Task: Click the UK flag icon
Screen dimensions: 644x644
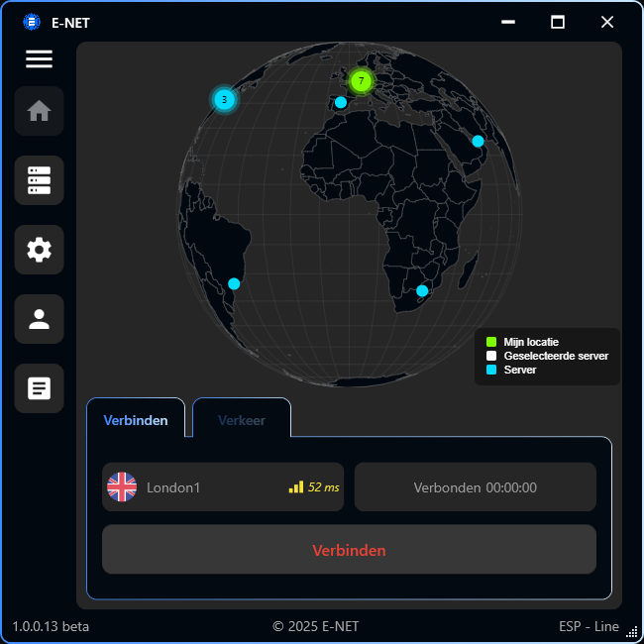Action: tap(122, 487)
